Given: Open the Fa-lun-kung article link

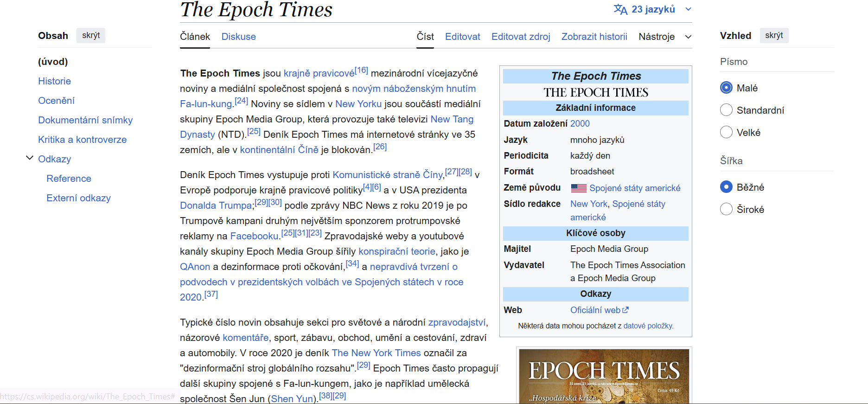Looking at the screenshot, I should pyautogui.click(x=205, y=104).
